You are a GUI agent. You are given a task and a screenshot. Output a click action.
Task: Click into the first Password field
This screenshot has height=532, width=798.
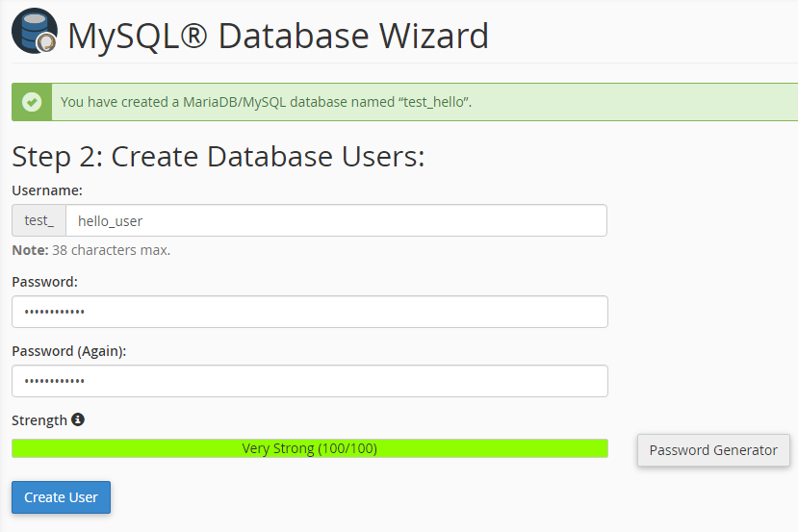[309, 312]
